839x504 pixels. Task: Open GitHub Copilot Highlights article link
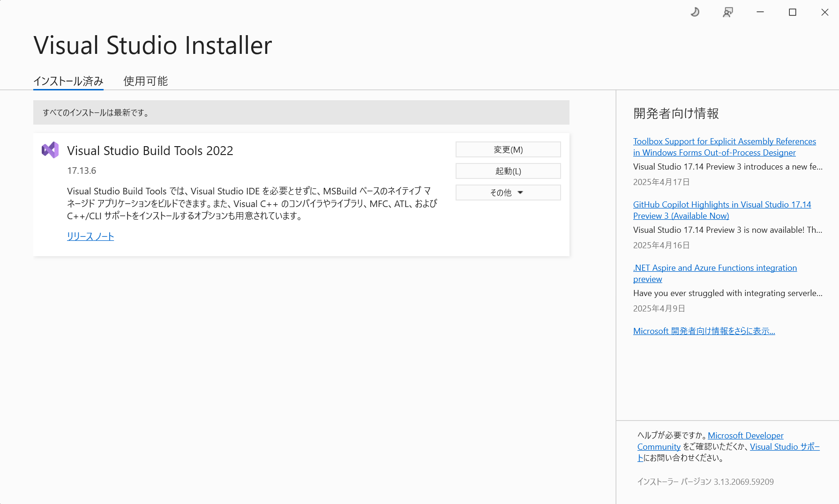tap(722, 210)
